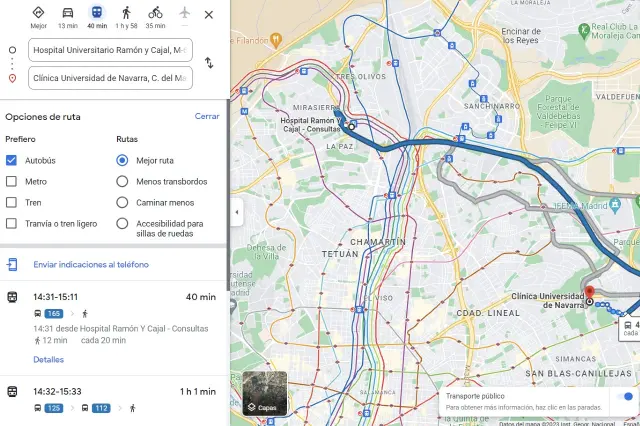Choose the best travel mode icon
This screenshot has height=426, width=640.
point(38,13)
